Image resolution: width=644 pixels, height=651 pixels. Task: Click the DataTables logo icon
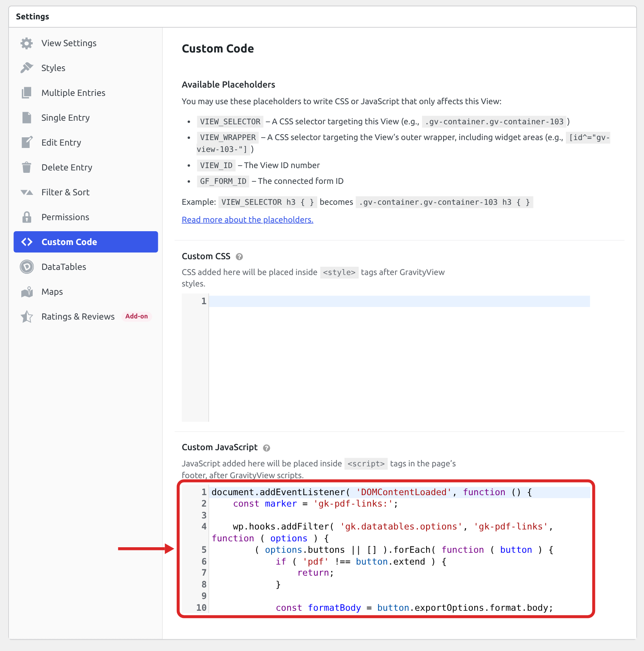pos(26,267)
